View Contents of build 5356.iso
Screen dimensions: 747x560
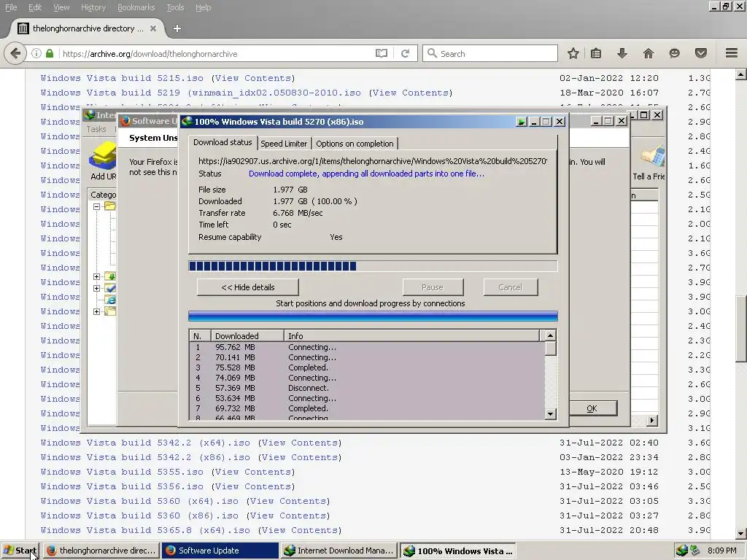[x=253, y=486]
